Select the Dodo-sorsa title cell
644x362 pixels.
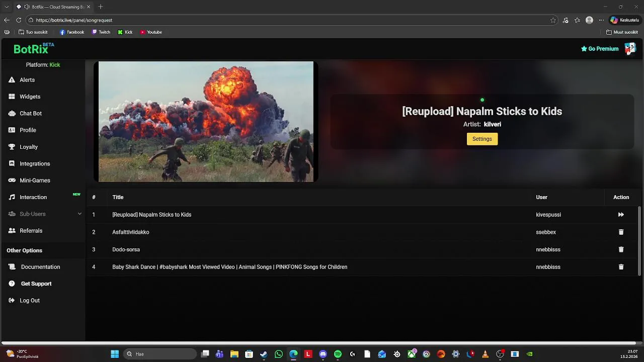126,249
